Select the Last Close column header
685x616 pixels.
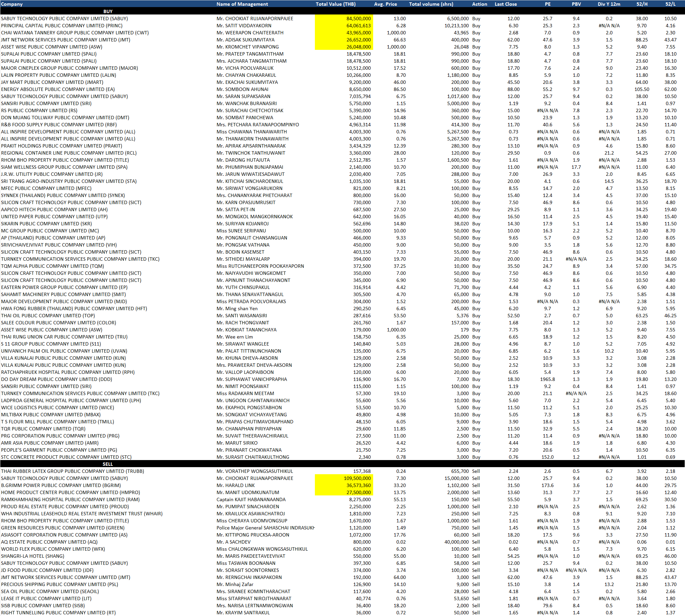pyautogui.click(x=505, y=4)
